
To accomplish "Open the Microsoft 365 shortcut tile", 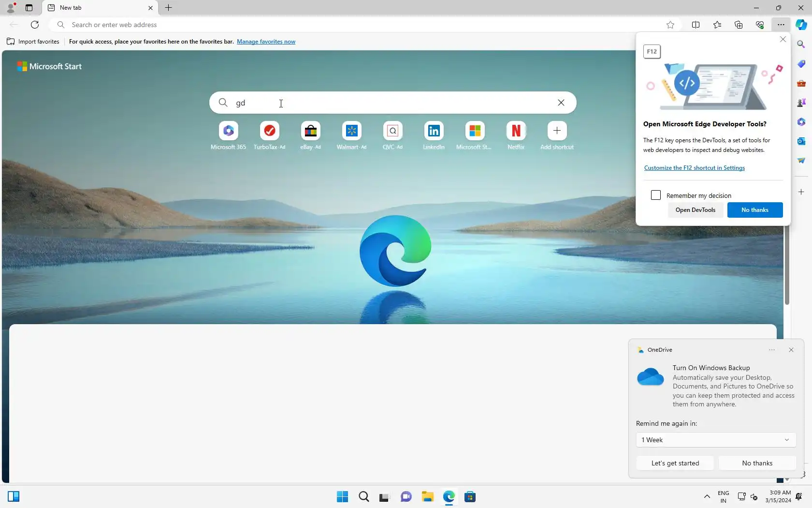I will click(228, 131).
